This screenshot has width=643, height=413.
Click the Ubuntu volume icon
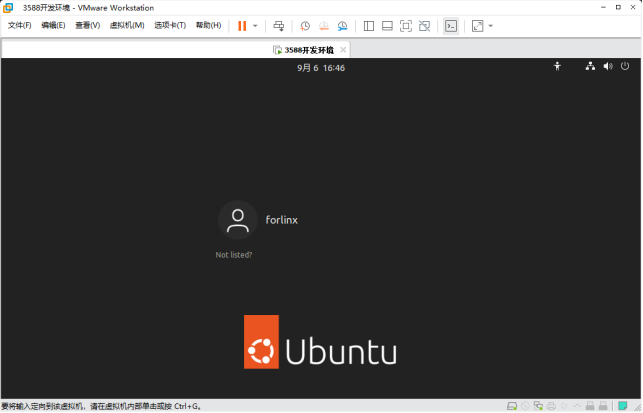(x=608, y=66)
